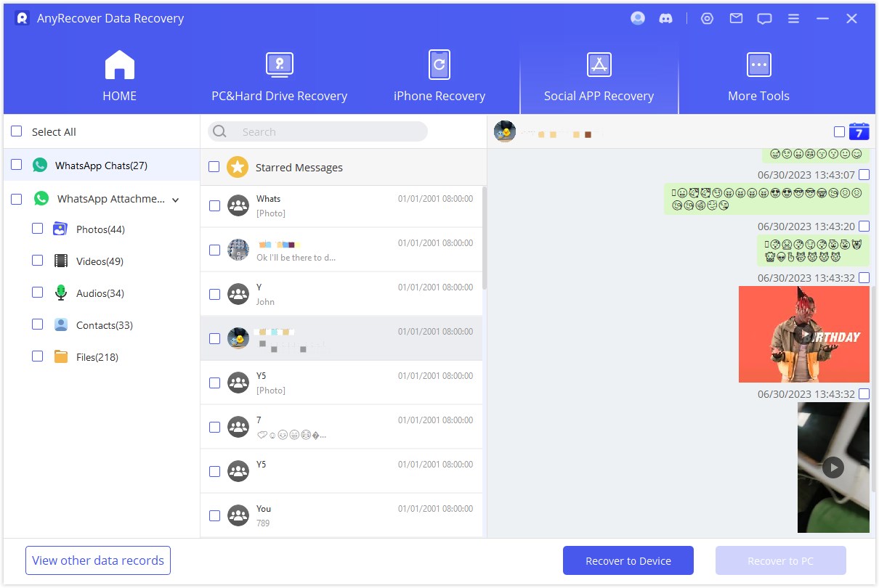Open settings from the title bar gear icon

[707, 18]
